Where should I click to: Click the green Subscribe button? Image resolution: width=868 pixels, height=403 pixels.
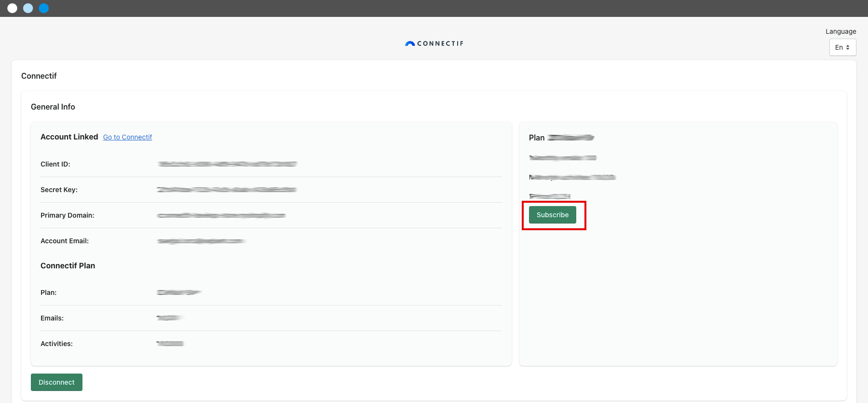(553, 215)
